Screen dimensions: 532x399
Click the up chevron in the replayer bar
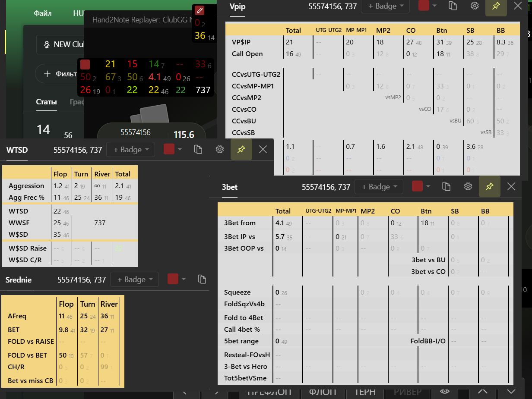[x=482, y=391]
